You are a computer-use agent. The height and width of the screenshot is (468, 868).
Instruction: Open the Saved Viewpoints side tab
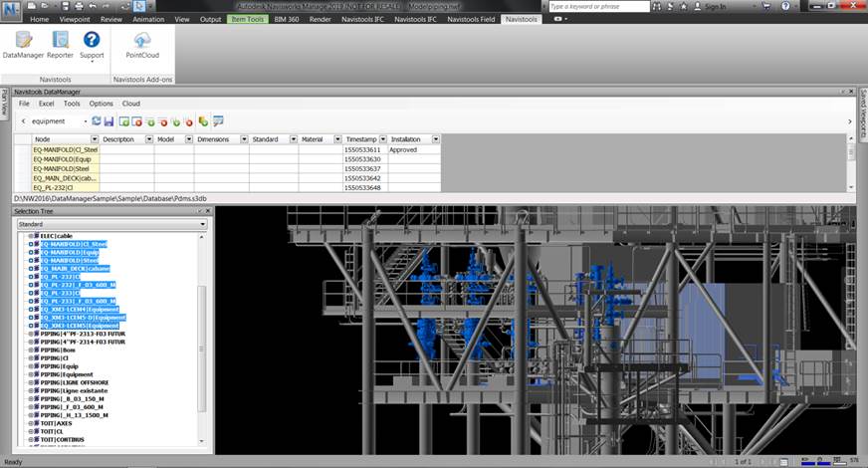(863, 113)
